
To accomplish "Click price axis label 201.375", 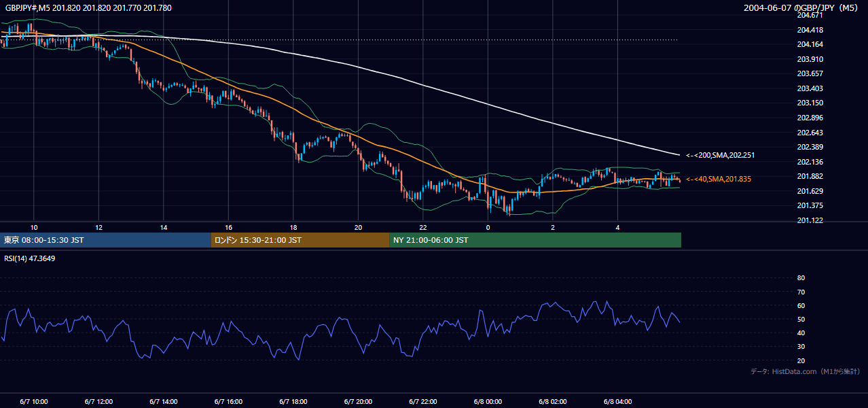I will pyautogui.click(x=810, y=205).
